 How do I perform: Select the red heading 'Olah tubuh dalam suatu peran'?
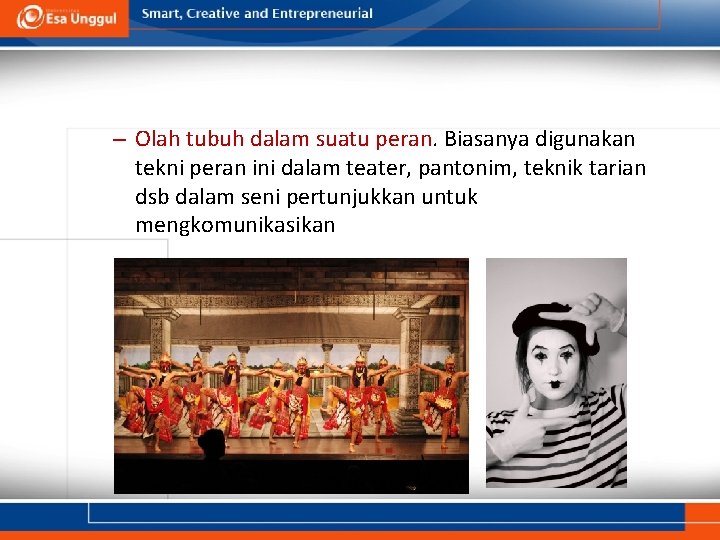tap(283, 139)
